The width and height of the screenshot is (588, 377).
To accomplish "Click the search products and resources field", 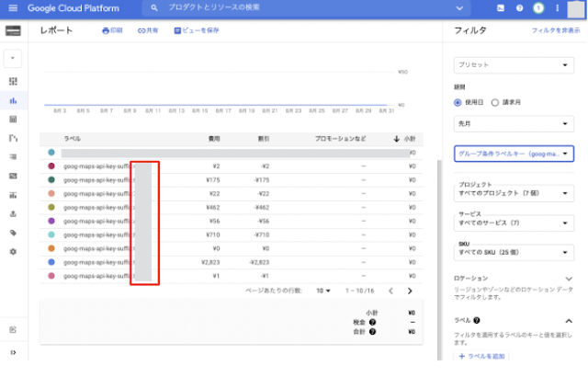I will [306, 8].
